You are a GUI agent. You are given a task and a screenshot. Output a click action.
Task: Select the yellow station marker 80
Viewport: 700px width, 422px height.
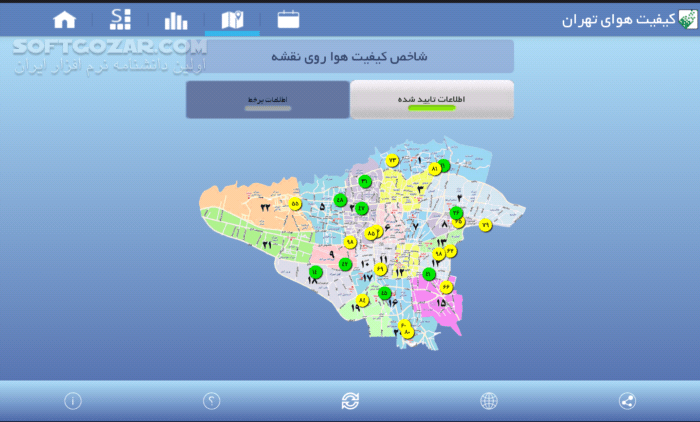click(407, 332)
